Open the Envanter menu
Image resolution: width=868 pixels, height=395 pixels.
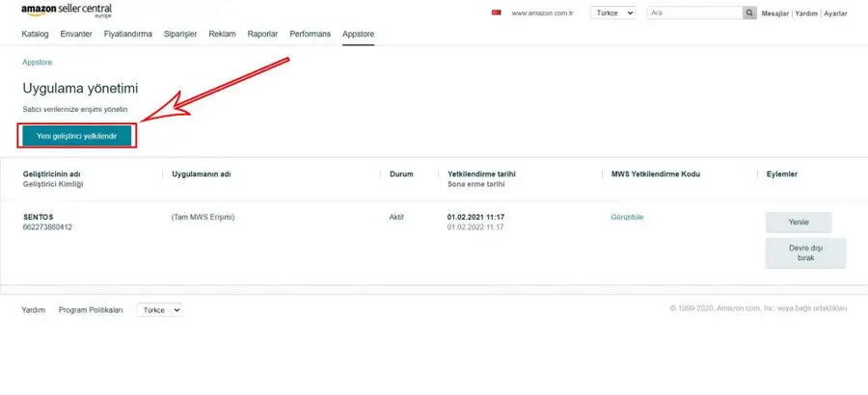[x=76, y=34]
